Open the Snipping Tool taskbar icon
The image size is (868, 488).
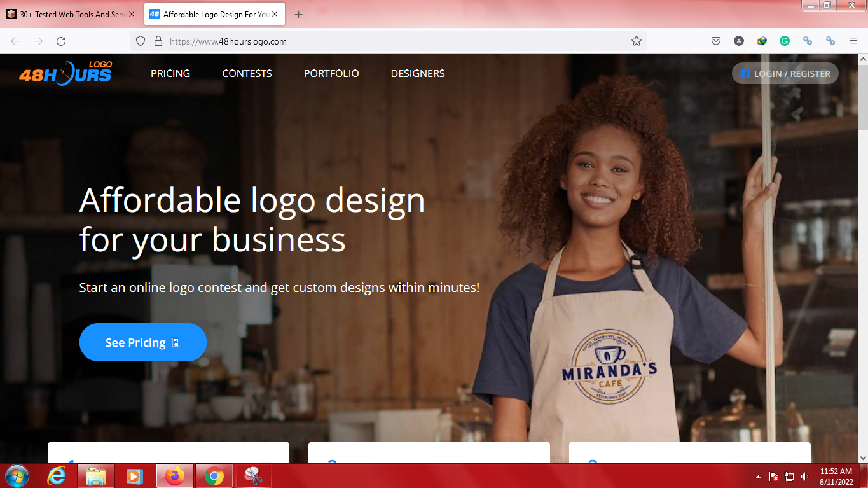coord(254,476)
